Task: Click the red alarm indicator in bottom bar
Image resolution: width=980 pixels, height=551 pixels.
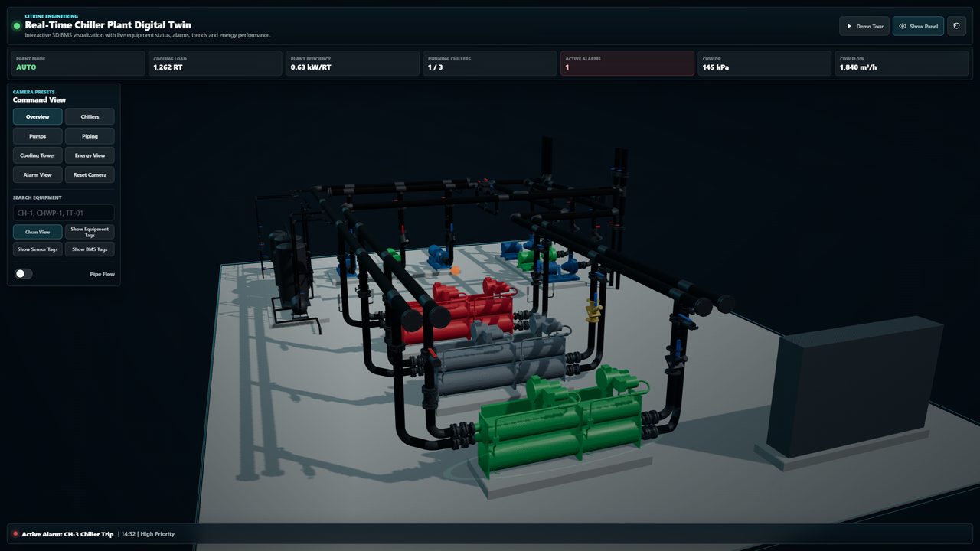Action: tap(15, 534)
